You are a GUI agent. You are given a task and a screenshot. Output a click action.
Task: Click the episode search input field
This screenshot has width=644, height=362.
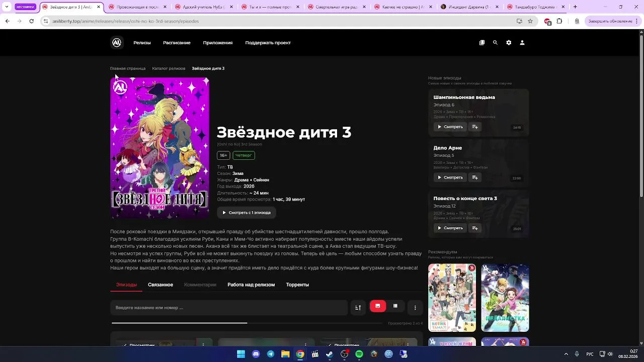click(229, 307)
